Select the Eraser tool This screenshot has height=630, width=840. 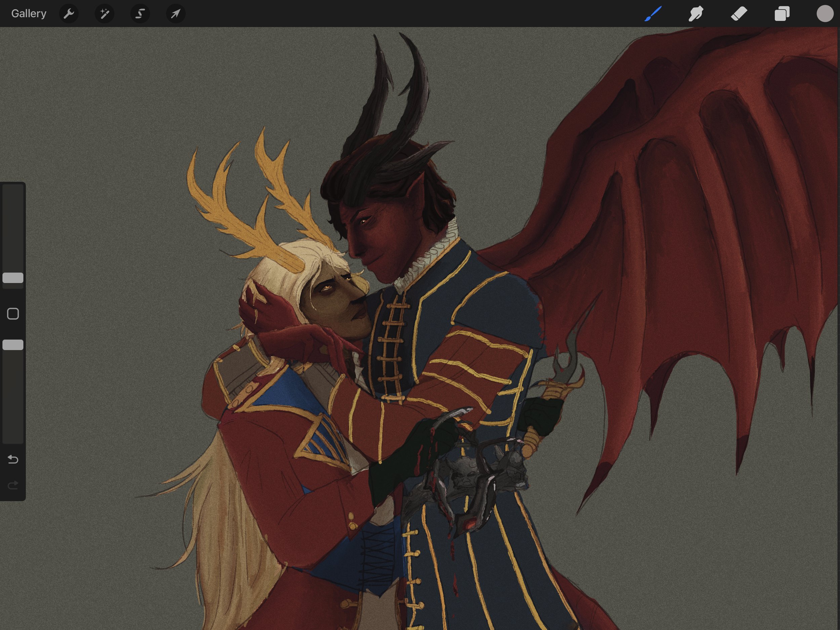[x=739, y=14]
